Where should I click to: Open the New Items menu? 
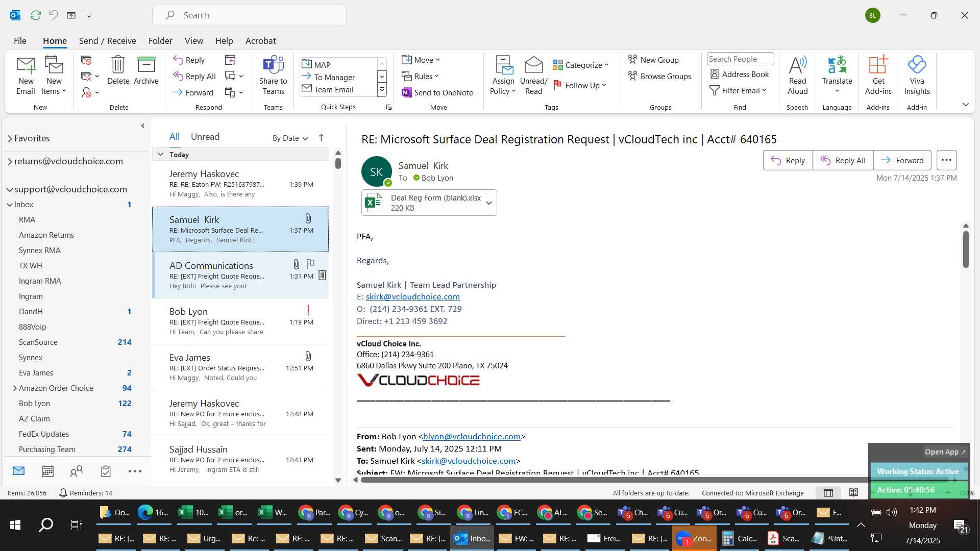pyautogui.click(x=54, y=76)
